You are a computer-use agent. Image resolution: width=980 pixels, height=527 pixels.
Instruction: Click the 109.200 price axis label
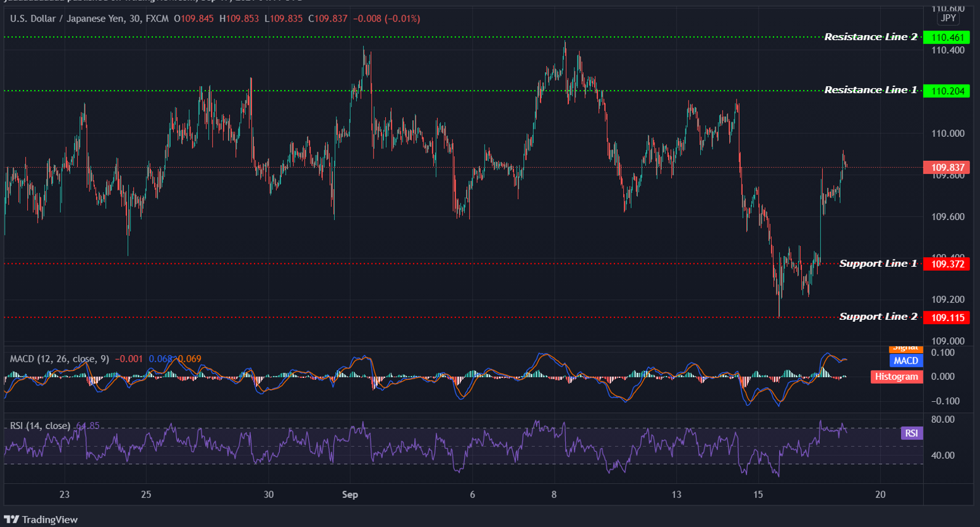pyautogui.click(x=948, y=300)
